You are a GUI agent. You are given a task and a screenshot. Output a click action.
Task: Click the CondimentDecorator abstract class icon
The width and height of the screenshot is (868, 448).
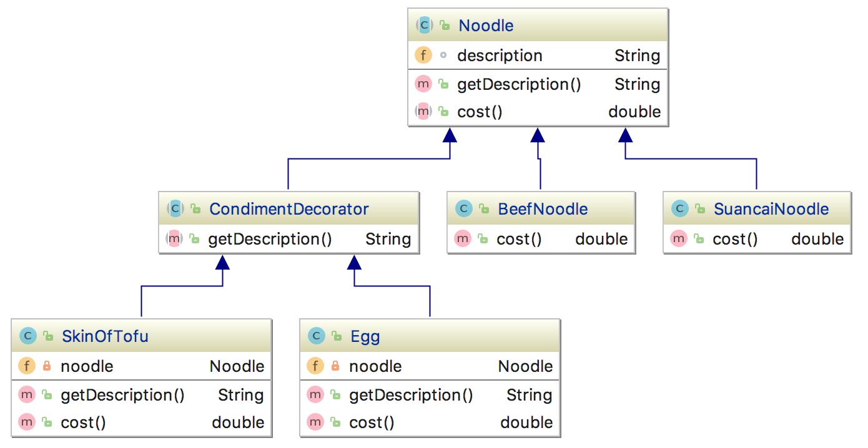click(x=175, y=209)
